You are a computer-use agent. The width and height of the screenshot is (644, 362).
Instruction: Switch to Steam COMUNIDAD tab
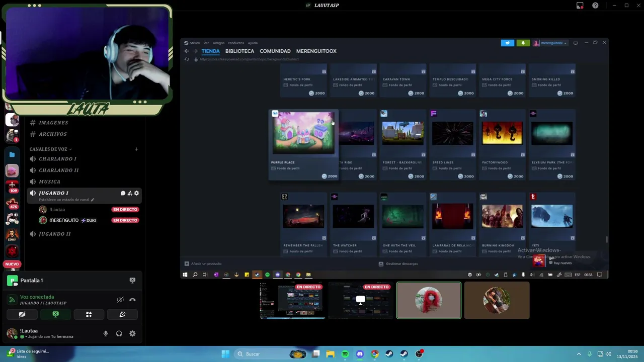(275, 51)
